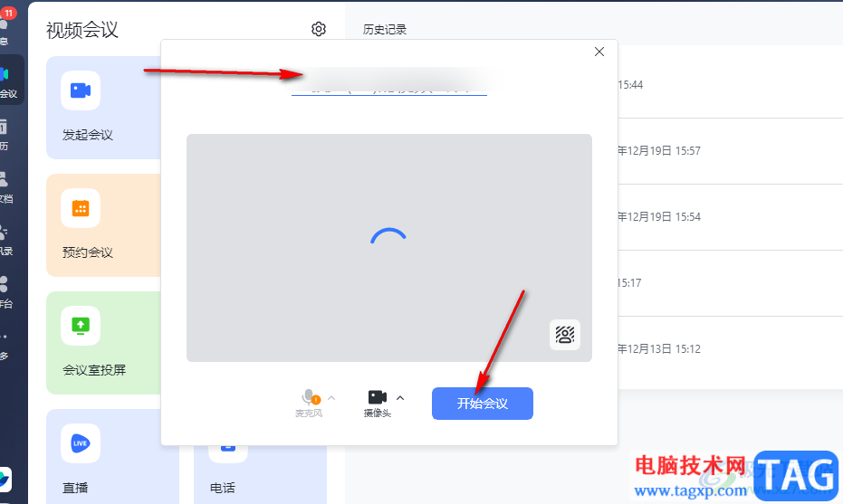Close the meeting setup dialog
This screenshot has height=504, width=843.
click(599, 52)
